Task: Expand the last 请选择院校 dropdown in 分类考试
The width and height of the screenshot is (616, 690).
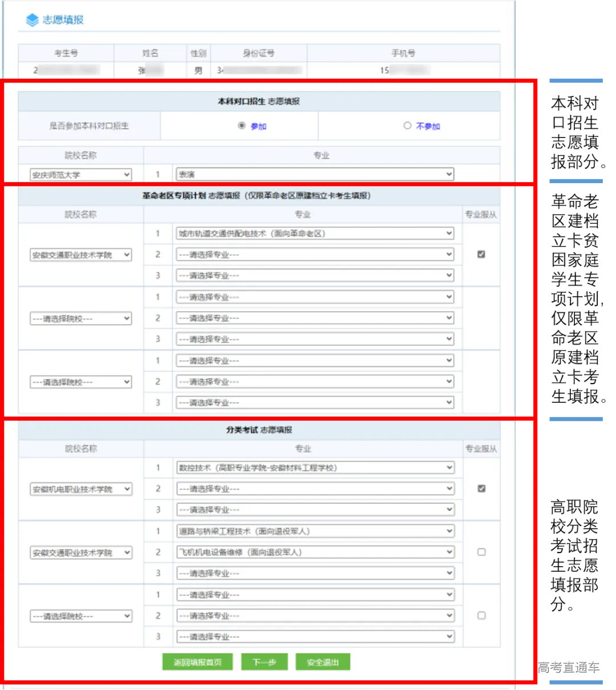Action: tap(81, 615)
